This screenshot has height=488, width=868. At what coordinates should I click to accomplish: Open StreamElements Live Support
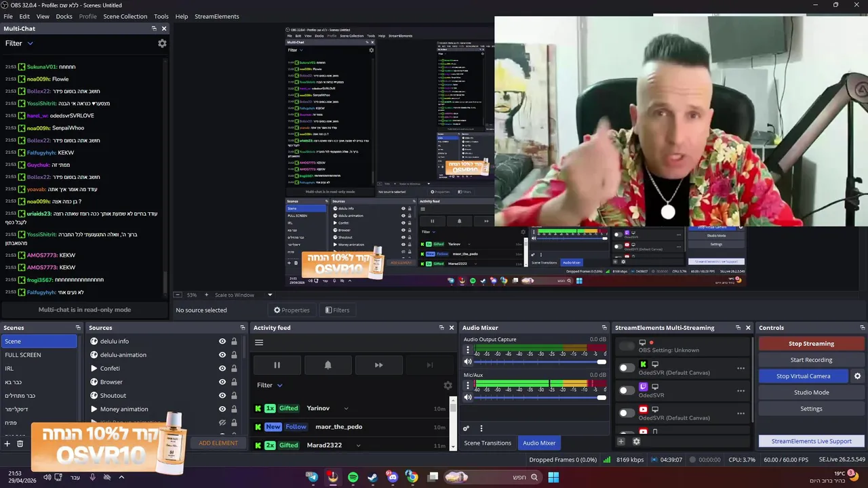click(x=811, y=441)
